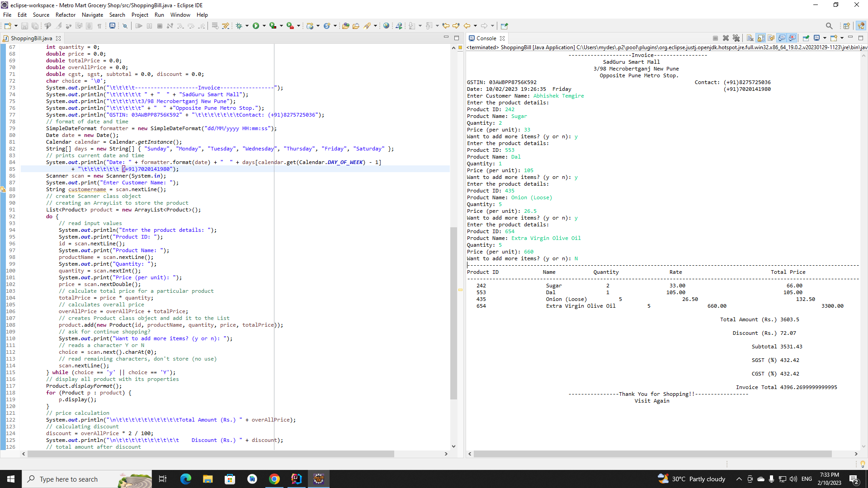This screenshot has width=868, height=488.
Task: Open the Display Selected Console dropdown
Action: [x=825, y=38]
